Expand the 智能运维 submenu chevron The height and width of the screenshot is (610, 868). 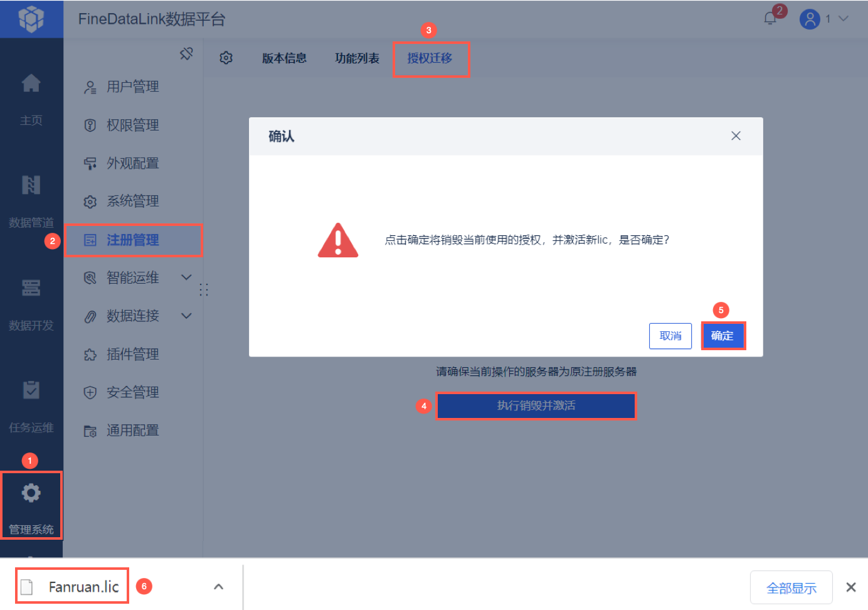point(186,277)
